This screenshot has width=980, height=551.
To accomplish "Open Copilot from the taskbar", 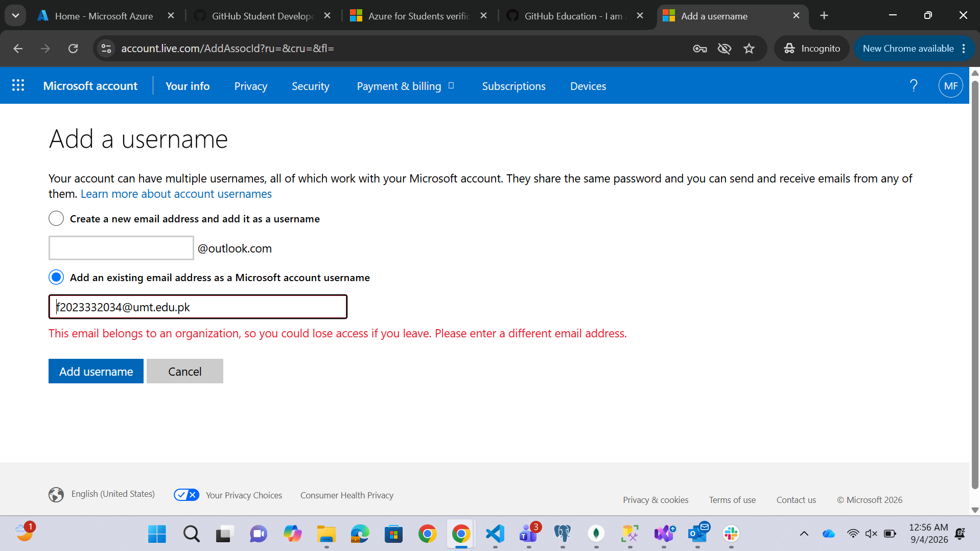I will pos(292,534).
